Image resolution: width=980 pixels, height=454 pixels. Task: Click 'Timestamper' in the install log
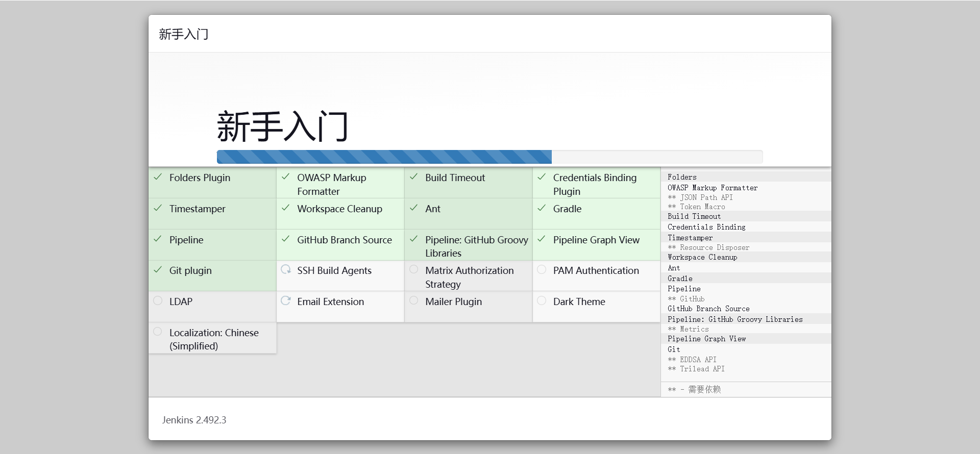point(690,238)
